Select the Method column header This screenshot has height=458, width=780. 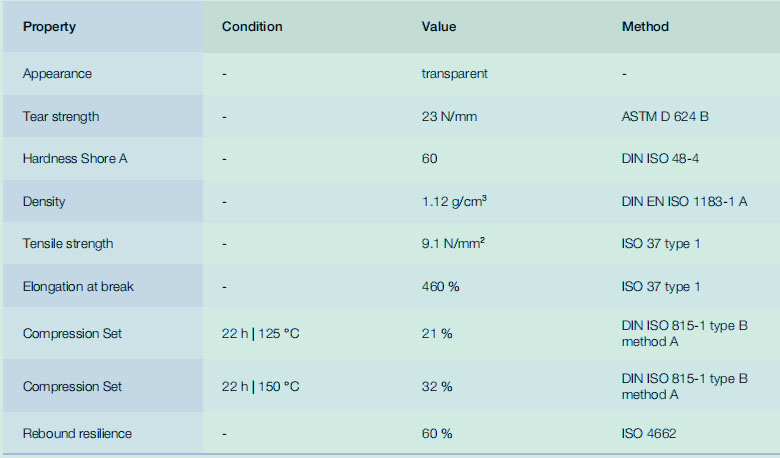coord(645,27)
